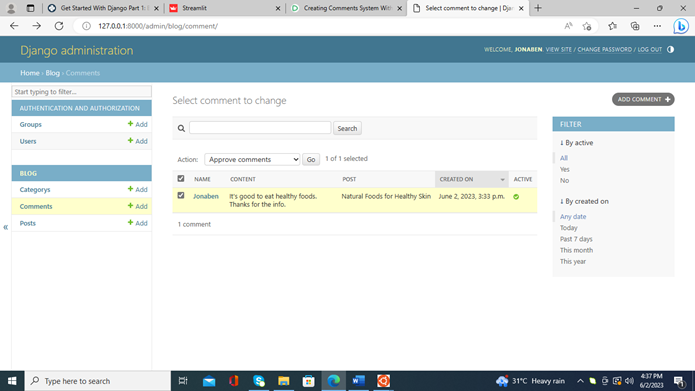Go to Home in the breadcrumb
Screen dimensions: 695x391
(x=30, y=73)
